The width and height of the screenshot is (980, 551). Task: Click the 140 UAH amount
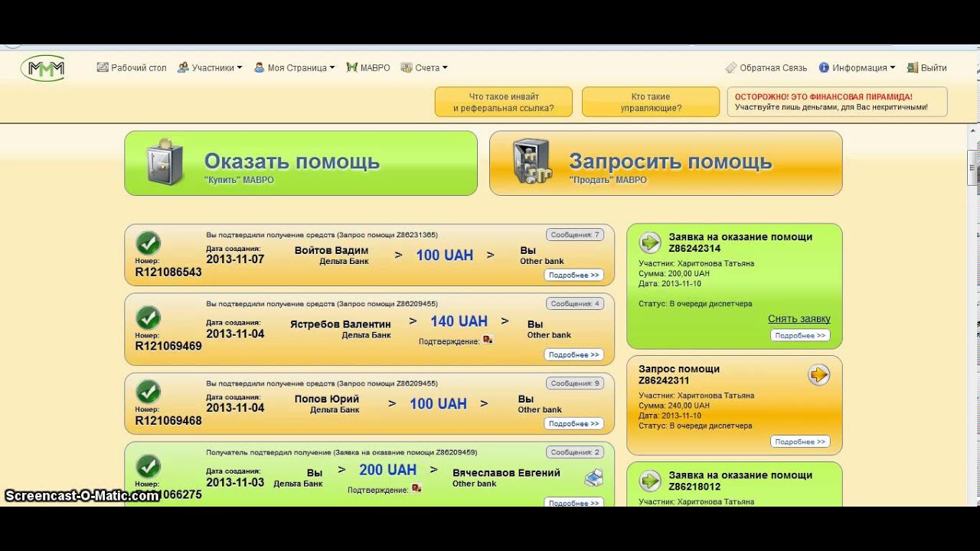[459, 321]
